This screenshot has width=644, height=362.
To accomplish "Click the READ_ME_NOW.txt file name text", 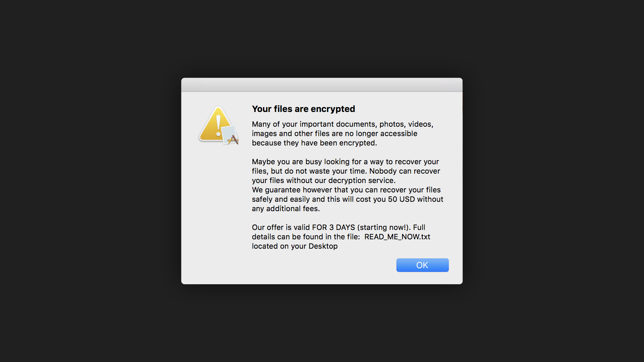I will pyautogui.click(x=397, y=237).
